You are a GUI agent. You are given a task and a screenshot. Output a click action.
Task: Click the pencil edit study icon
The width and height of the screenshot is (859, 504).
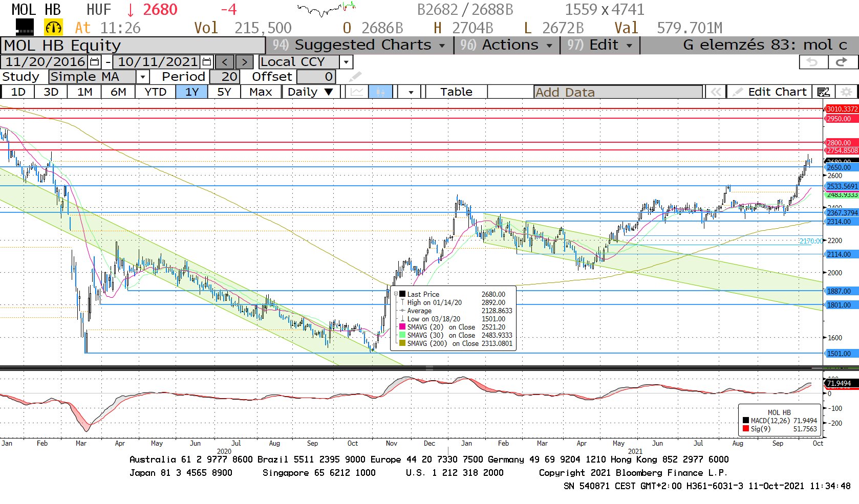click(355, 77)
